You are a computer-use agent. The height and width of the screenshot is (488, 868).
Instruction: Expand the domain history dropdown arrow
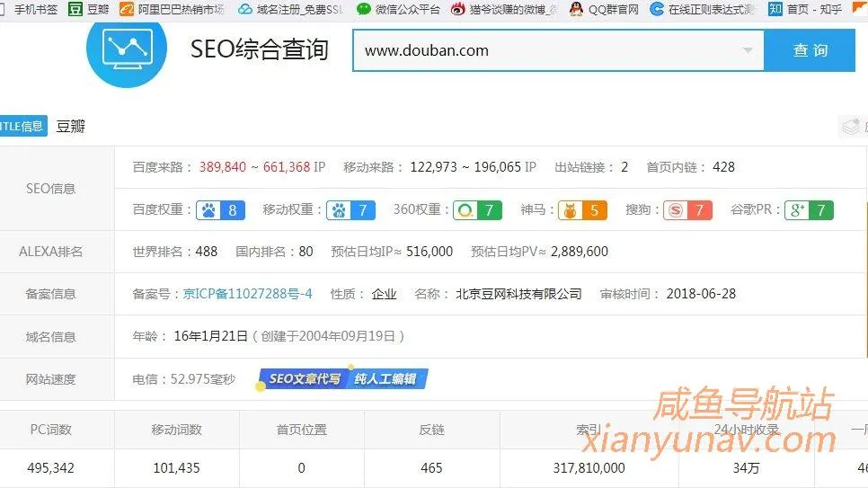[x=748, y=50]
